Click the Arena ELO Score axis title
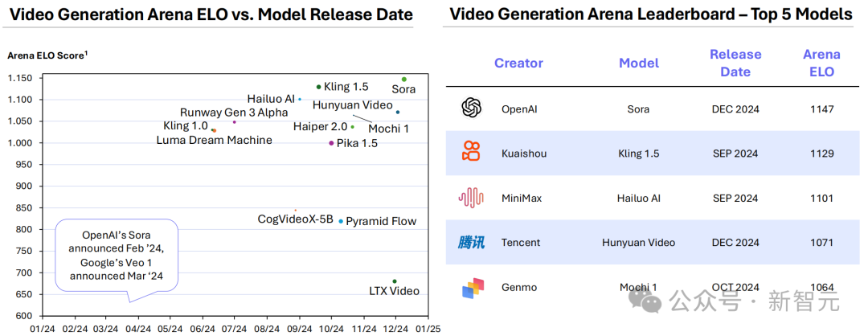 [47, 55]
